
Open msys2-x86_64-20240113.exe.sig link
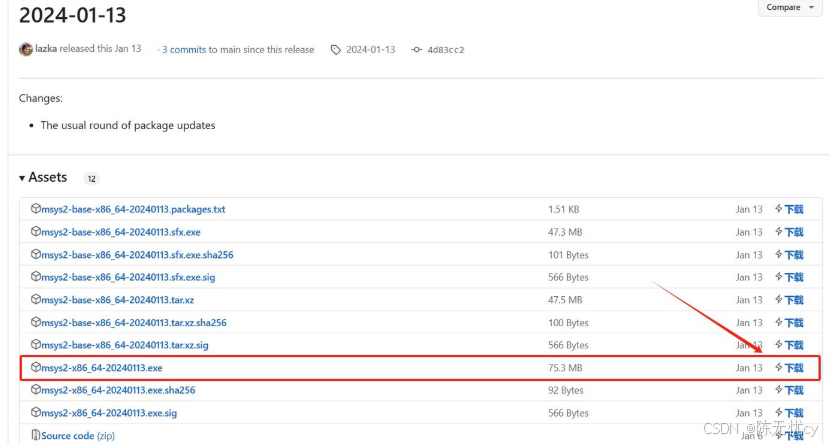pos(109,413)
